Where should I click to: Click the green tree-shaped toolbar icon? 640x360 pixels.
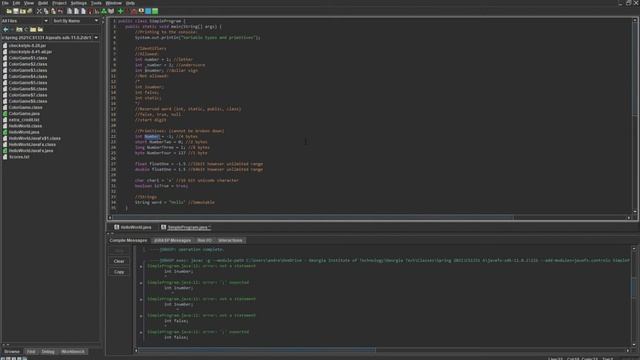tap(104, 11)
